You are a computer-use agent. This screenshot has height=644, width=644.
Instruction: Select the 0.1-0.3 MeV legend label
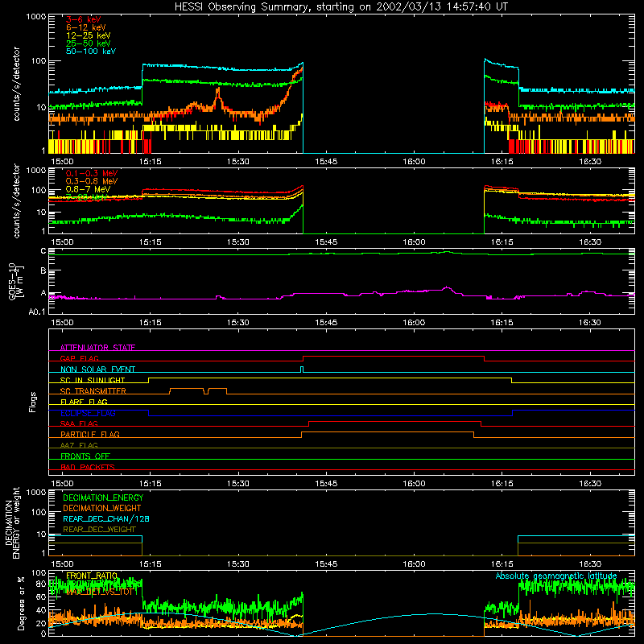tap(92, 173)
